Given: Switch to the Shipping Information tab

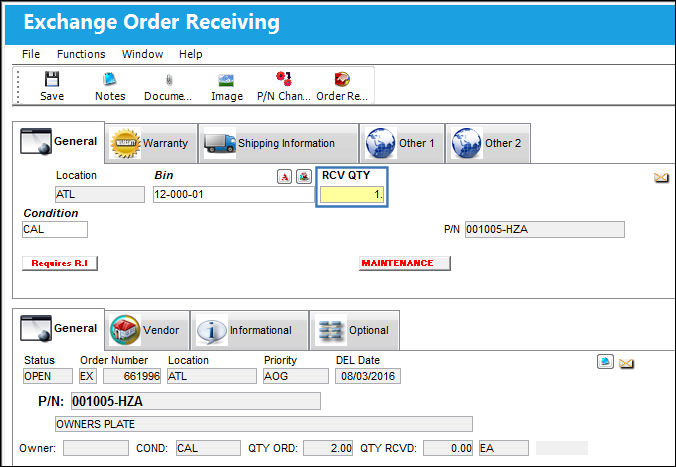Looking at the screenshot, I should pyautogui.click(x=279, y=143).
